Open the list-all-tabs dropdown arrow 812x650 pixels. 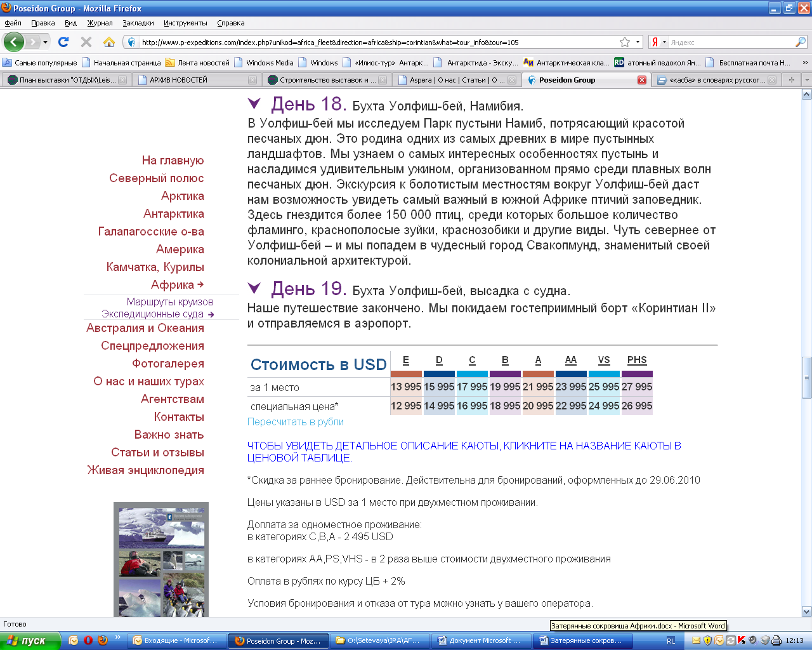coord(806,80)
